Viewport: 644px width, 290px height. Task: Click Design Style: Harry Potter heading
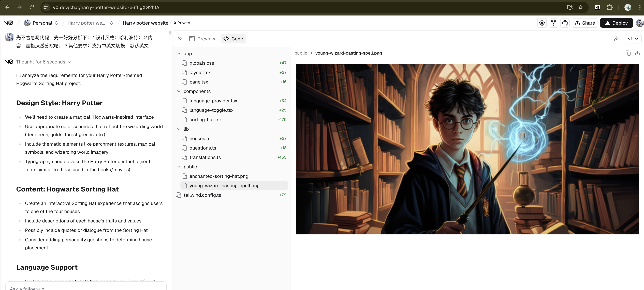pos(59,103)
